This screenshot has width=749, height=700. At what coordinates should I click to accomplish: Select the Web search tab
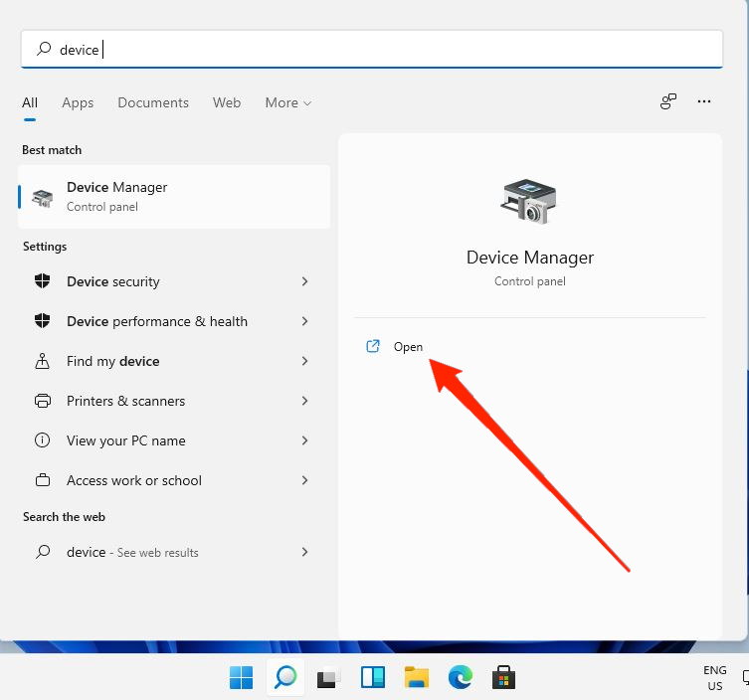click(x=227, y=103)
